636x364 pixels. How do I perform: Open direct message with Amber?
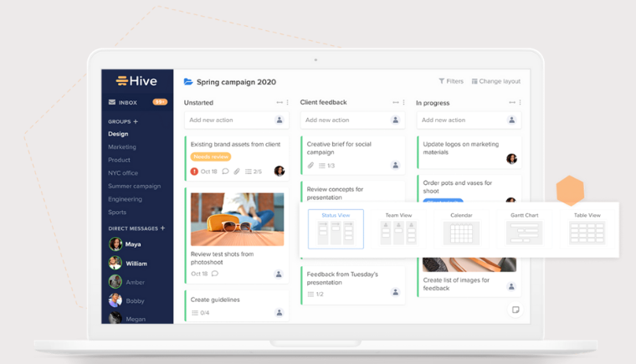pyautogui.click(x=126, y=282)
